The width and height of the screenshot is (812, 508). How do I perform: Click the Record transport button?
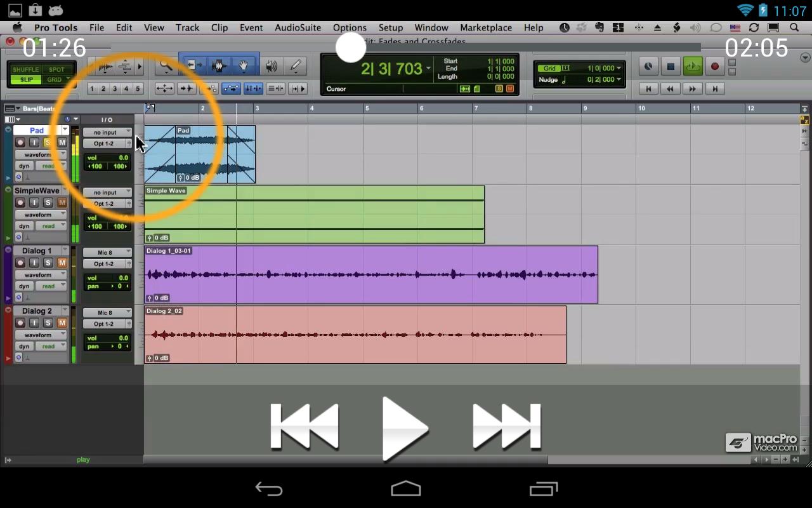[715, 66]
